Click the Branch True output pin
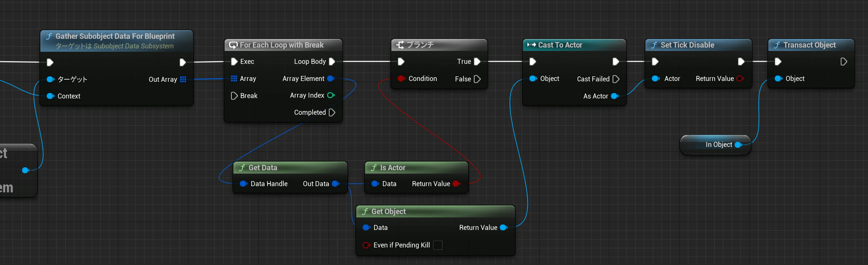The height and width of the screenshot is (265, 868). click(x=477, y=61)
